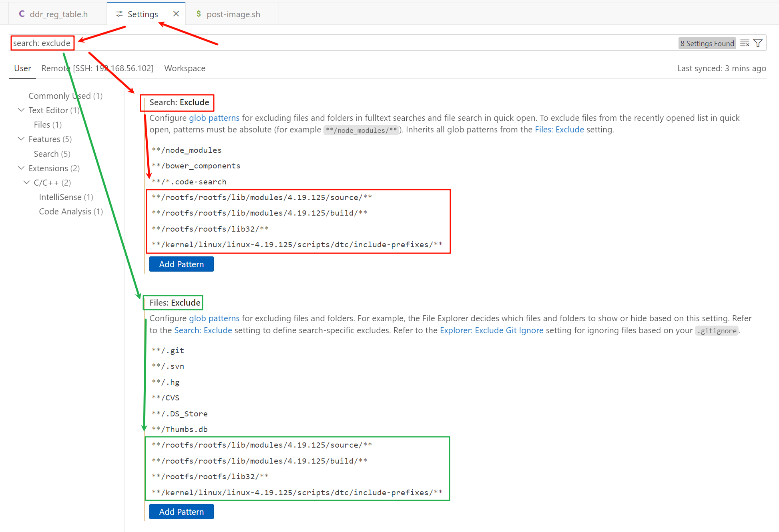
Task: Open the post-image.sh editor tab
Action: (233, 14)
